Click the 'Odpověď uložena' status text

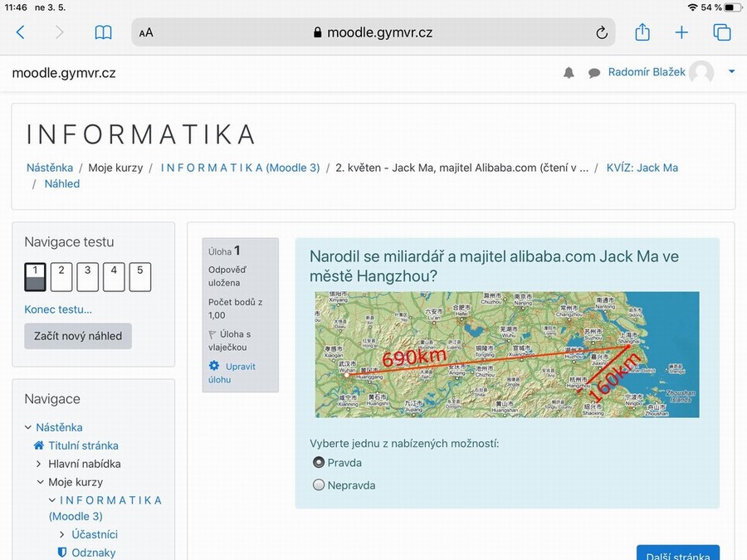click(227, 276)
